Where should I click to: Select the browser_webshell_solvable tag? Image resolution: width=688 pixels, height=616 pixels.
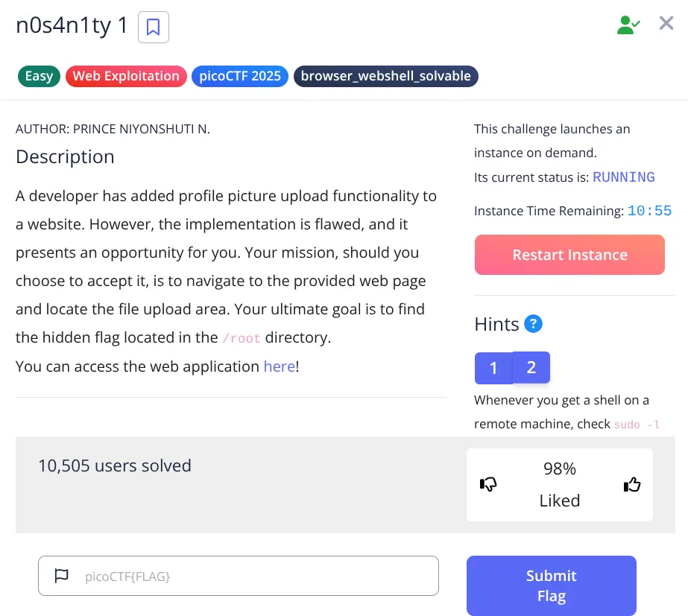pos(385,75)
